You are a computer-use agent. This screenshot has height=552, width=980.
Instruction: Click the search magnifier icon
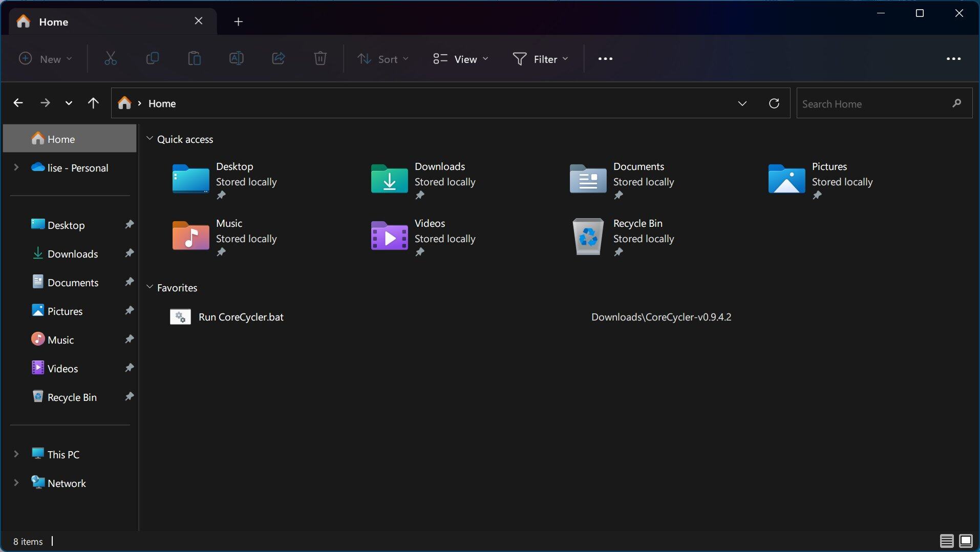957,103
